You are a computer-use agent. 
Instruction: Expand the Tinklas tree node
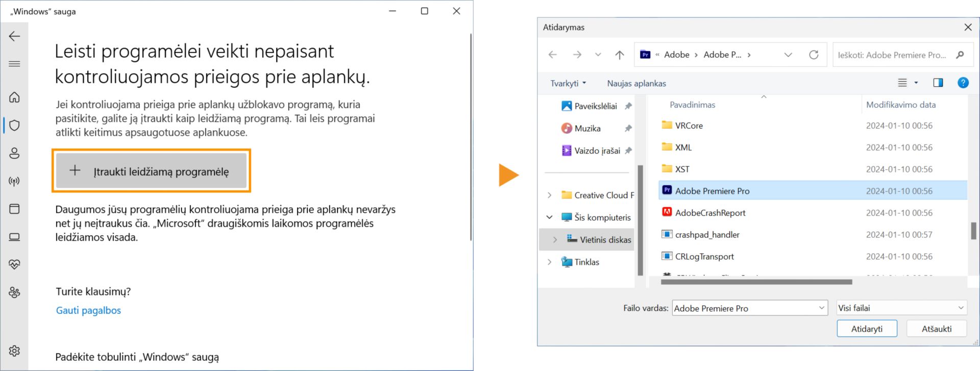(549, 262)
